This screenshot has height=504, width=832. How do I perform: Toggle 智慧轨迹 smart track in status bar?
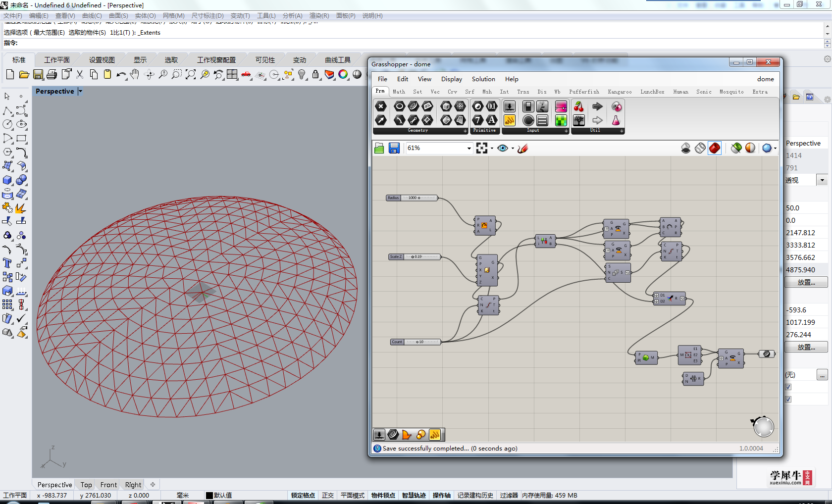click(x=414, y=495)
